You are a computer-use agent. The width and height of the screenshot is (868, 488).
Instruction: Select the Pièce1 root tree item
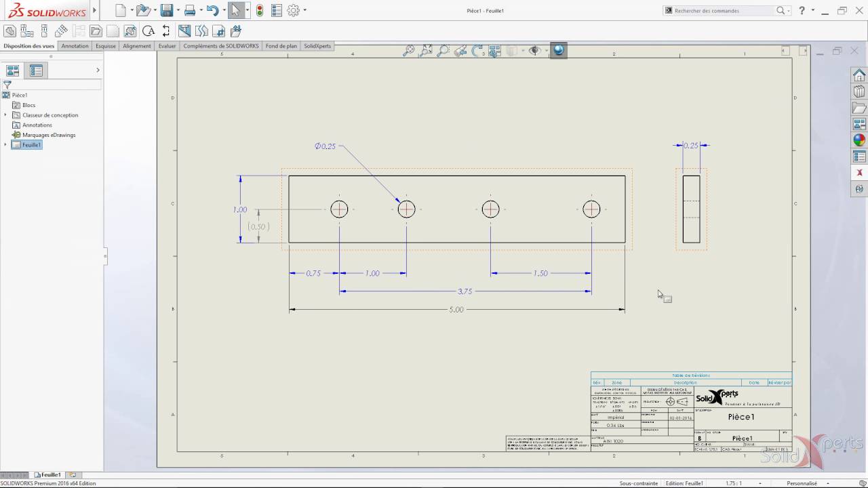coord(20,96)
